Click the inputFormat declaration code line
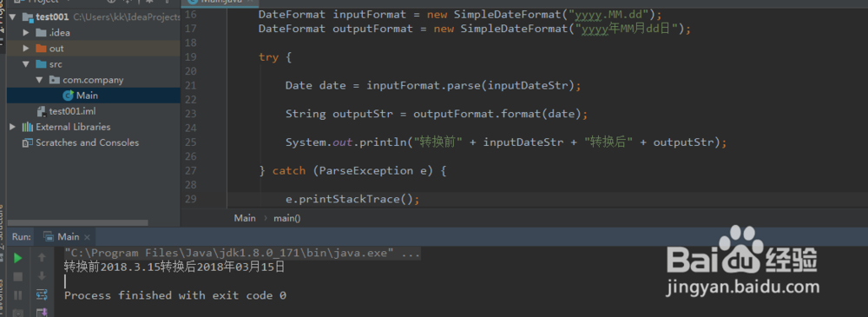Viewport: 868px width, 317px height. click(x=461, y=14)
